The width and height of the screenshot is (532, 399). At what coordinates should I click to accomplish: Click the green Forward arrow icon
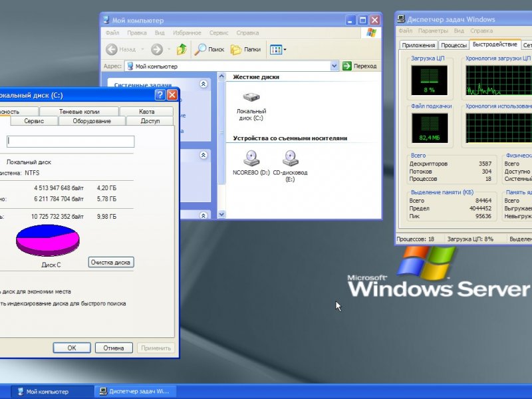click(157, 49)
